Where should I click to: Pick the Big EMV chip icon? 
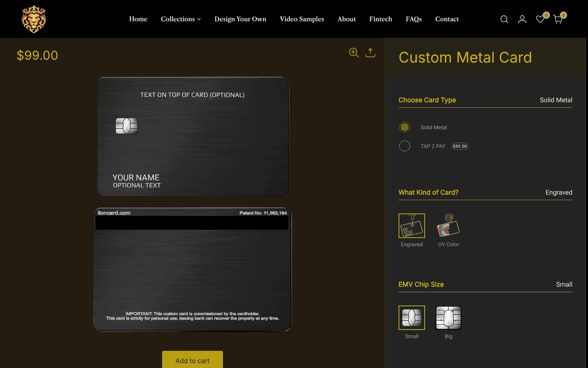pos(448,318)
